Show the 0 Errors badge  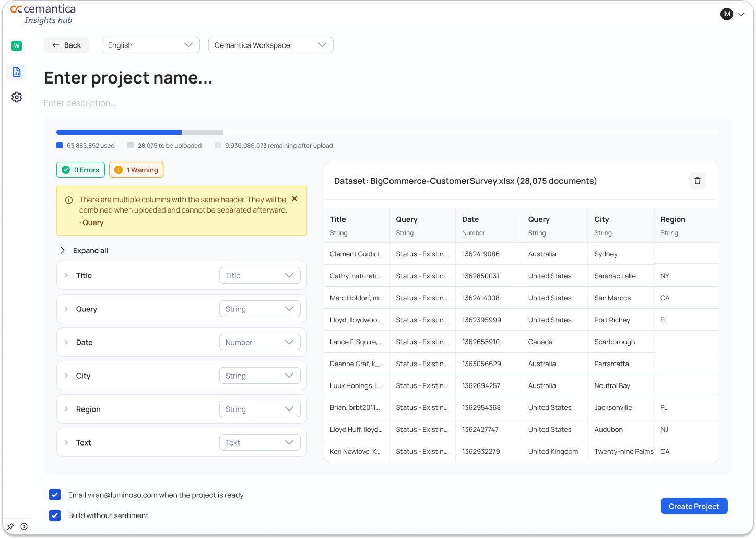click(x=81, y=170)
